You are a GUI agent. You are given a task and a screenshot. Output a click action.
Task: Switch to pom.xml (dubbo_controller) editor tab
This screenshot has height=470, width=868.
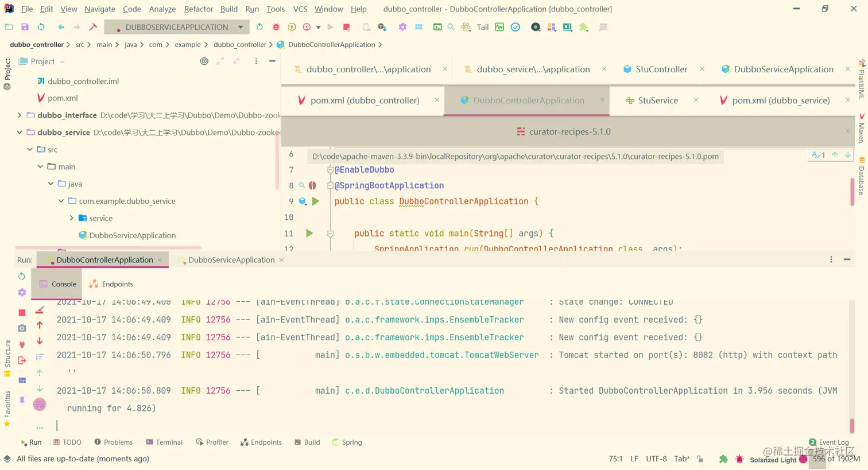pos(365,100)
